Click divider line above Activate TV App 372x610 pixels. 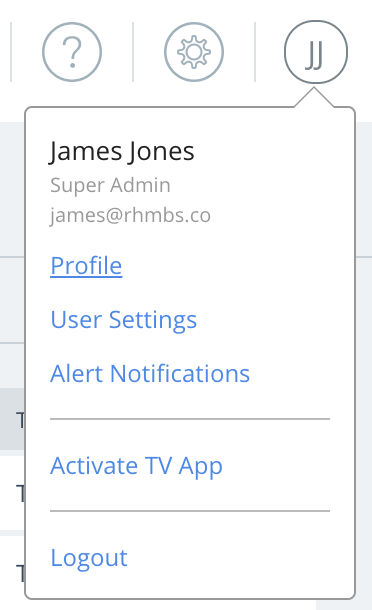pos(190,419)
